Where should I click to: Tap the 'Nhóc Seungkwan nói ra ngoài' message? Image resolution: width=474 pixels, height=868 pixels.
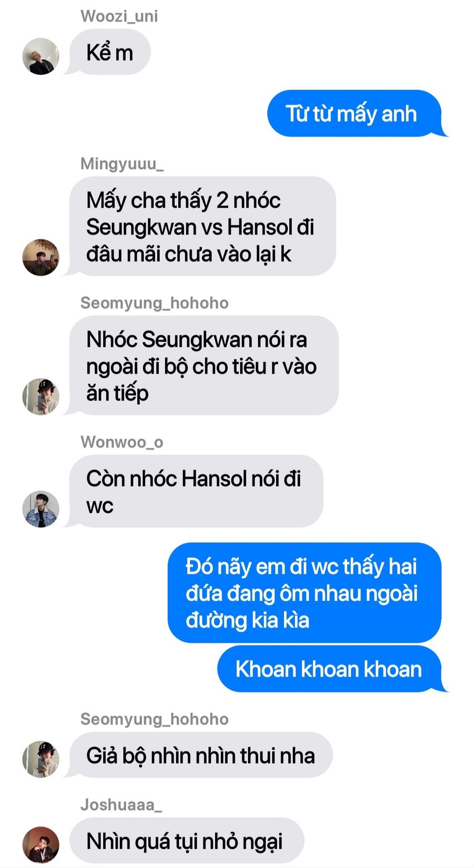point(203,365)
